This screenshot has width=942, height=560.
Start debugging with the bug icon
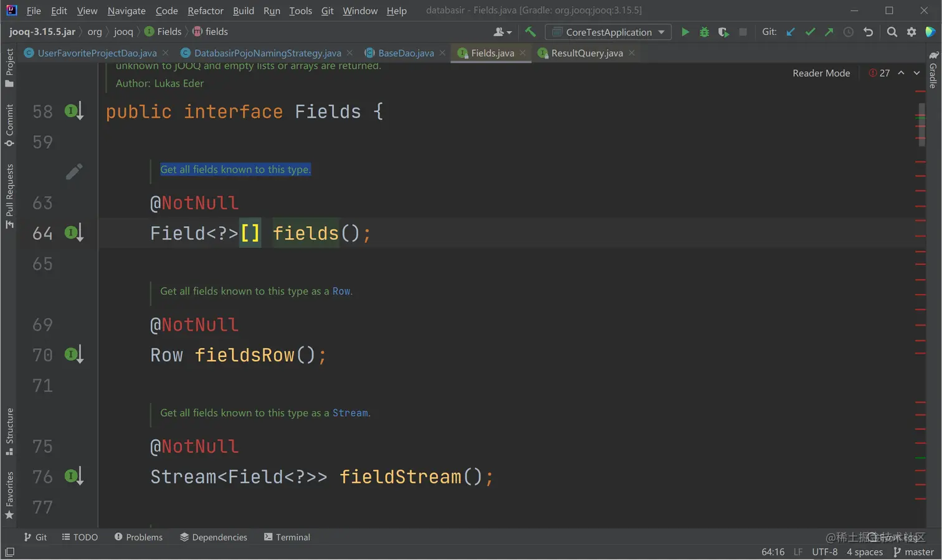tap(704, 32)
